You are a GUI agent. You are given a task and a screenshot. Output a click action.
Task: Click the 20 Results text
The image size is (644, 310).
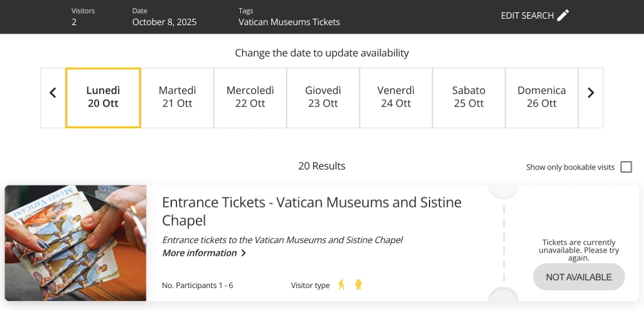click(x=321, y=166)
